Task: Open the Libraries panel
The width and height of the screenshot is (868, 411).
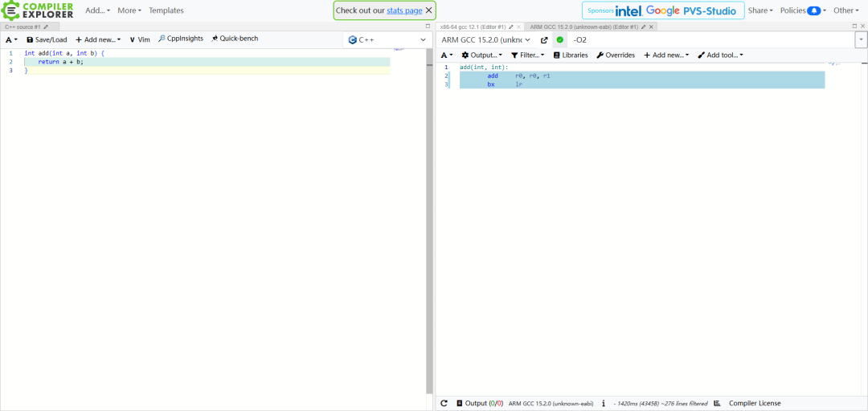Action: [571, 55]
